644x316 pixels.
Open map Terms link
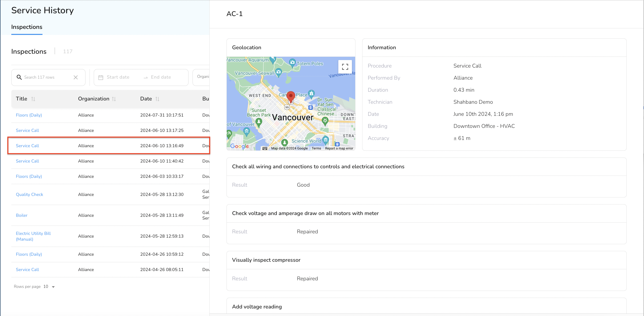pyautogui.click(x=316, y=148)
